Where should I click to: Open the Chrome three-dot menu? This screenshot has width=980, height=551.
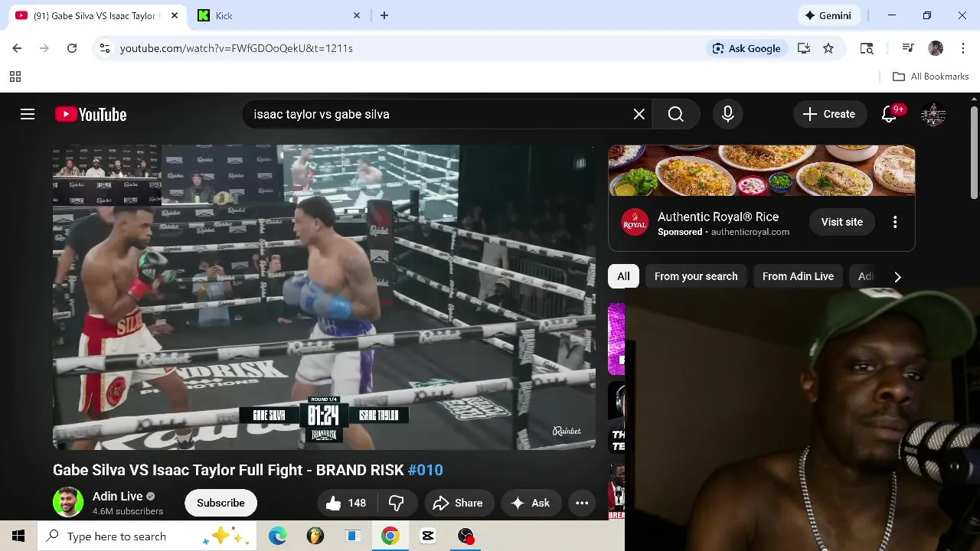point(962,48)
